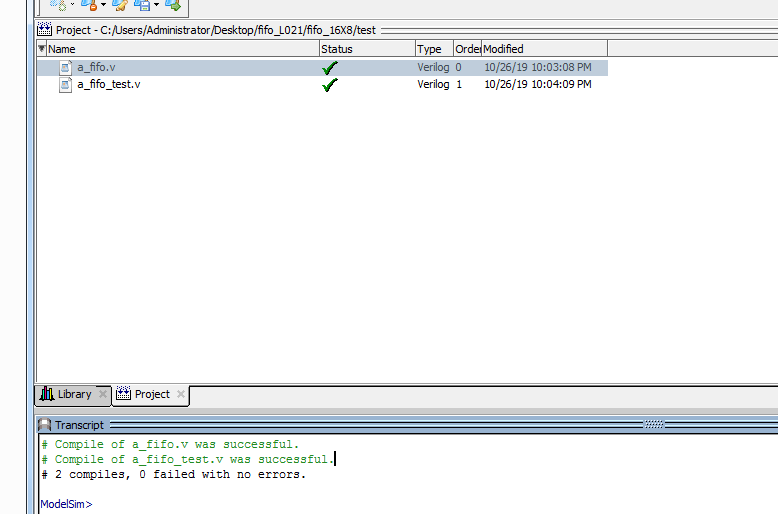Image resolution: width=778 pixels, height=514 pixels.
Task: Click the pencil edit toolbar icon
Action: point(119,5)
